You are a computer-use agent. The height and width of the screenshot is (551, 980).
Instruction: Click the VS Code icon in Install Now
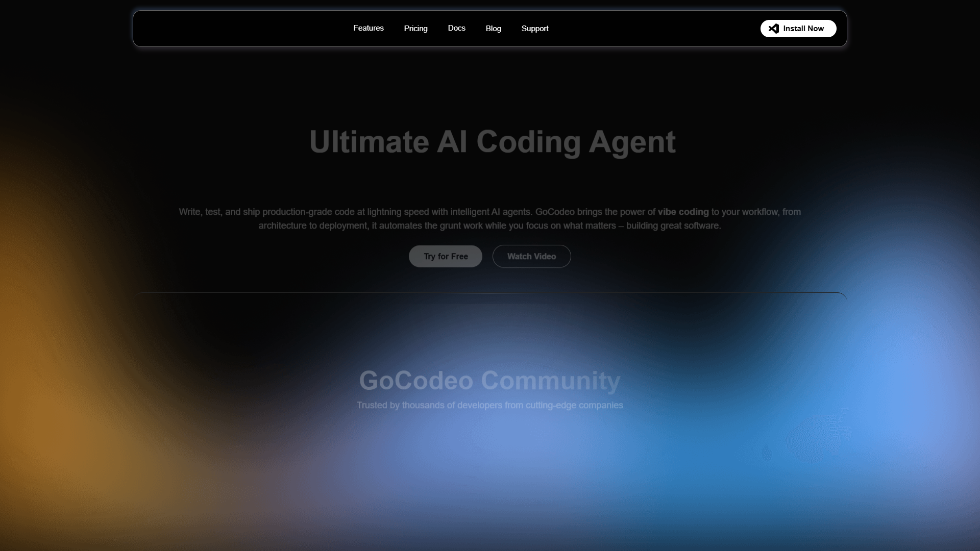774,29
